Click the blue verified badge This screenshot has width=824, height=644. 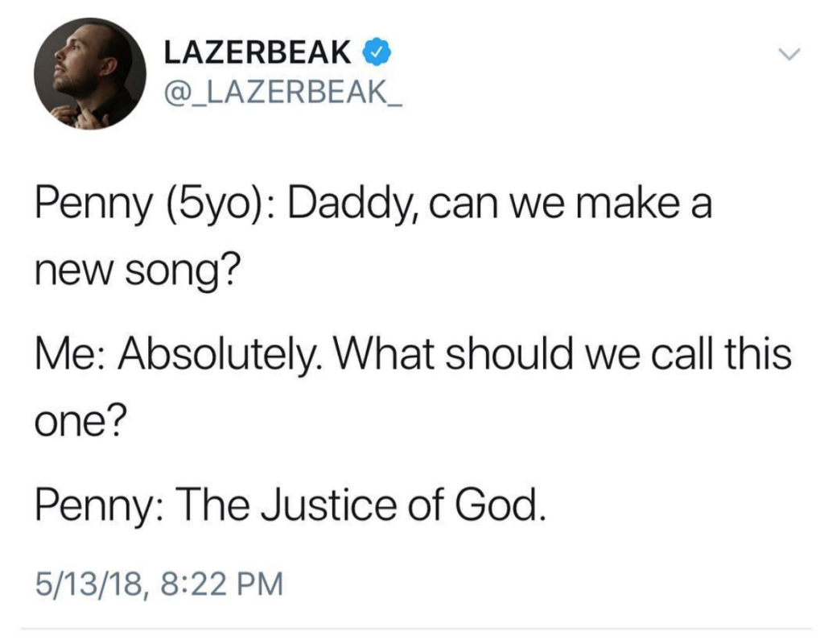377,52
